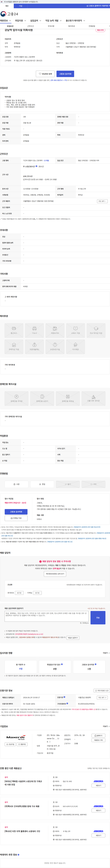This screenshot has width=110, height=868.
Task: Click the 식사제공 benefit icon
Action: (76, 347)
